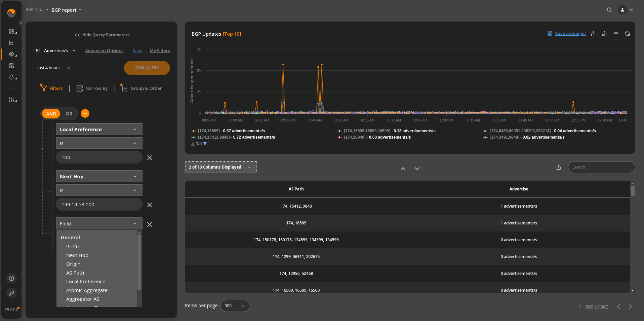Switch to the Narrow By tab
644x321 pixels.
[x=92, y=88]
